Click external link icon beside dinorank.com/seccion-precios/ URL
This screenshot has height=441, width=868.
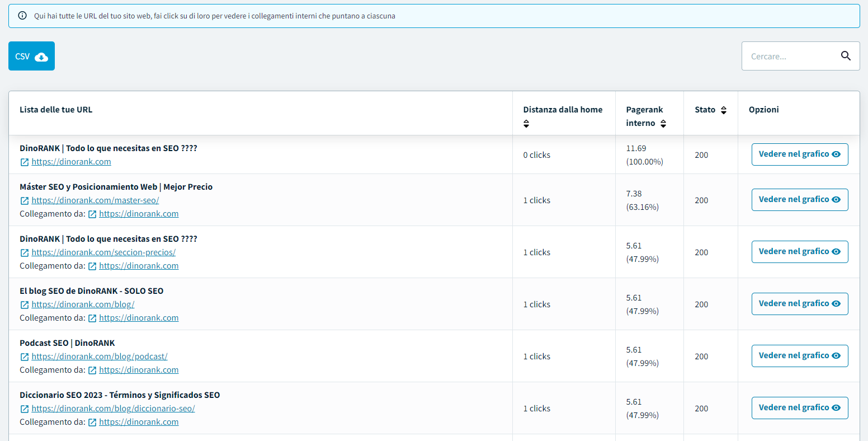(x=25, y=252)
